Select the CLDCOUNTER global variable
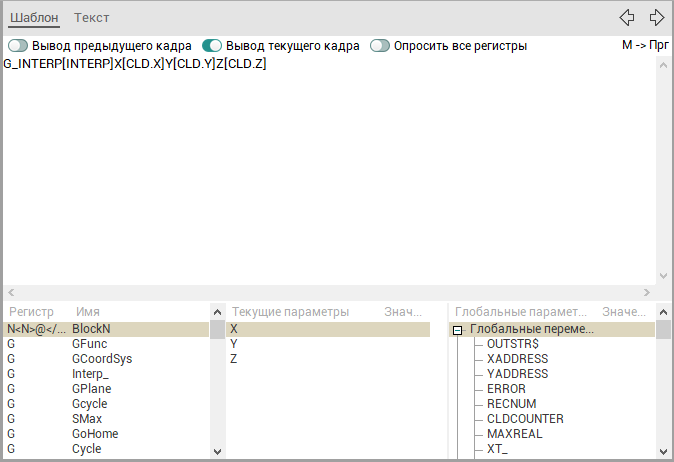This screenshot has width=674, height=462. 525,419
